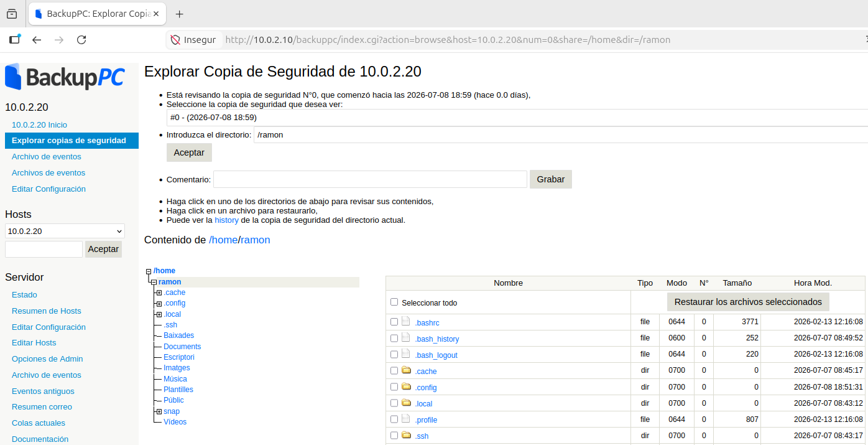868x445 pixels.
Task: Follow the /home breadcrumb link
Action: point(223,240)
